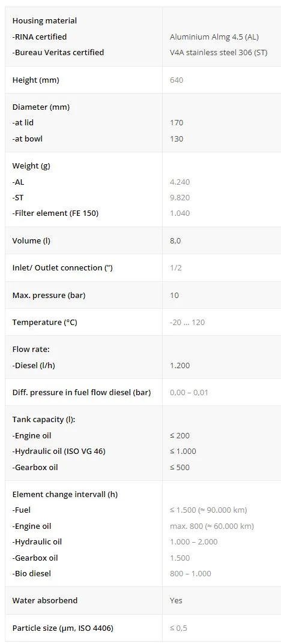Select the Hydraulic oil (ISO VG 46) label
The image size is (281, 644).
(59, 451)
